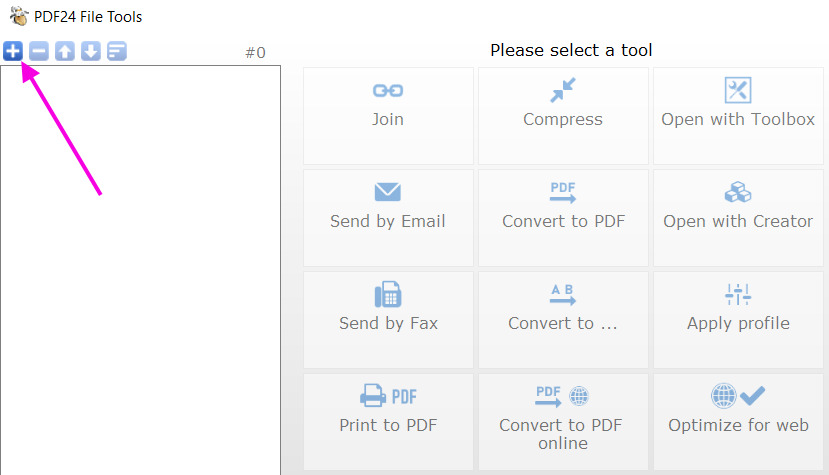The image size is (829, 475).
Task: Choose Convert to ... tool
Action: tap(563, 320)
